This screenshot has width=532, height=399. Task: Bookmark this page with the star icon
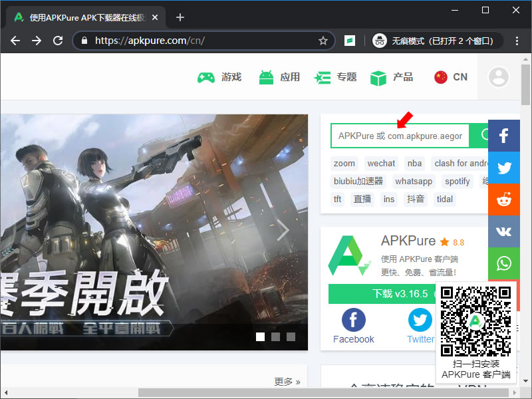(x=323, y=41)
